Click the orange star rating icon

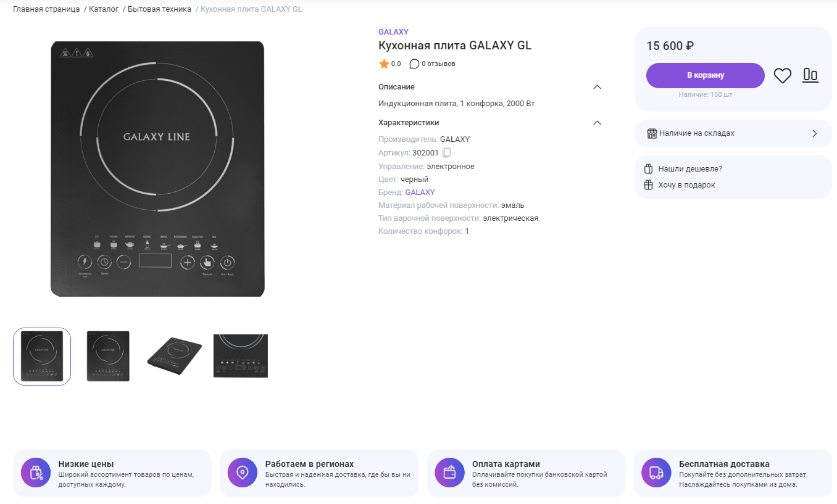click(x=384, y=64)
